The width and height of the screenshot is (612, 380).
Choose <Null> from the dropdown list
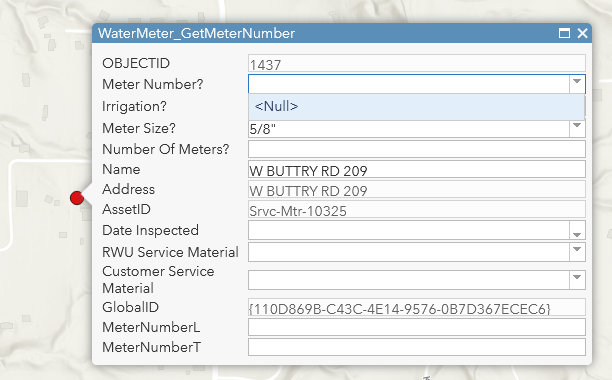click(416, 107)
